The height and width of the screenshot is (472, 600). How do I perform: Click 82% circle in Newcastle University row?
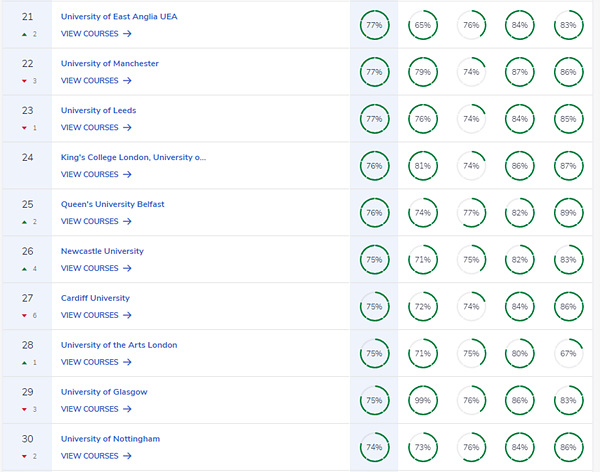[x=520, y=260]
